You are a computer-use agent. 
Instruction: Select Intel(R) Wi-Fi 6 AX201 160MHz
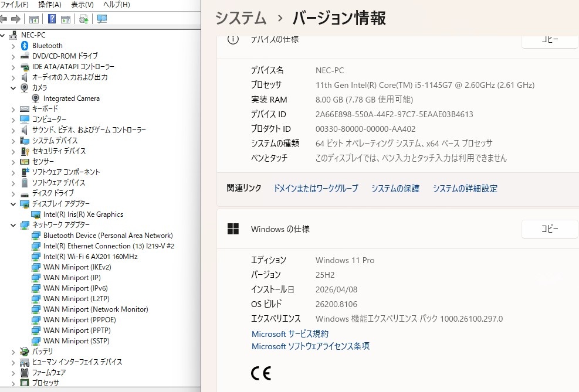point(90,257)
